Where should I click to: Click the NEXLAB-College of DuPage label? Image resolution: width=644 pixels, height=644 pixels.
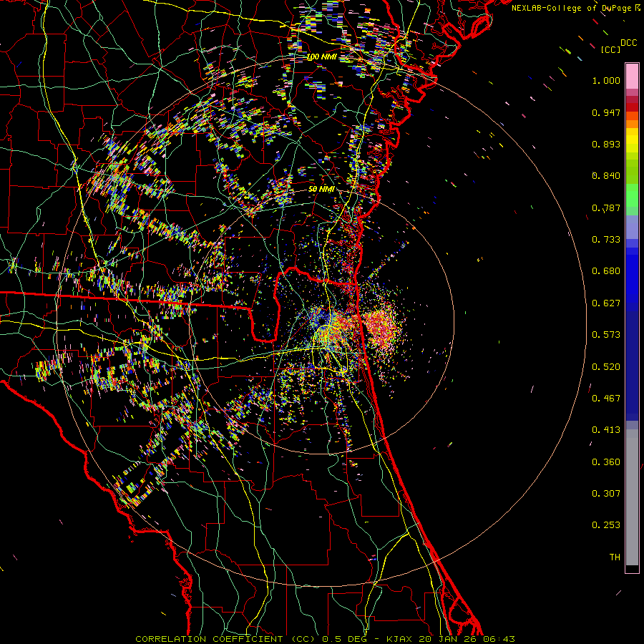(573, 8)
